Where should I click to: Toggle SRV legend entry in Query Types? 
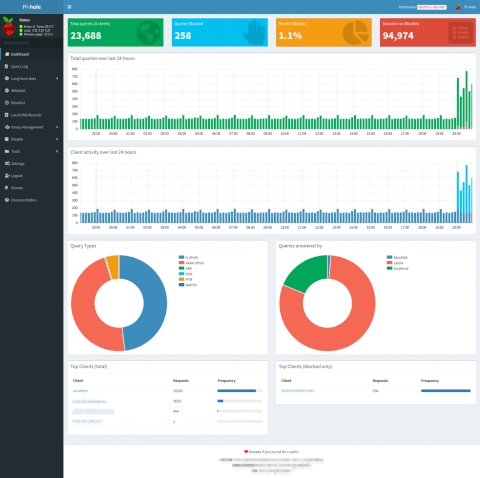185,268
